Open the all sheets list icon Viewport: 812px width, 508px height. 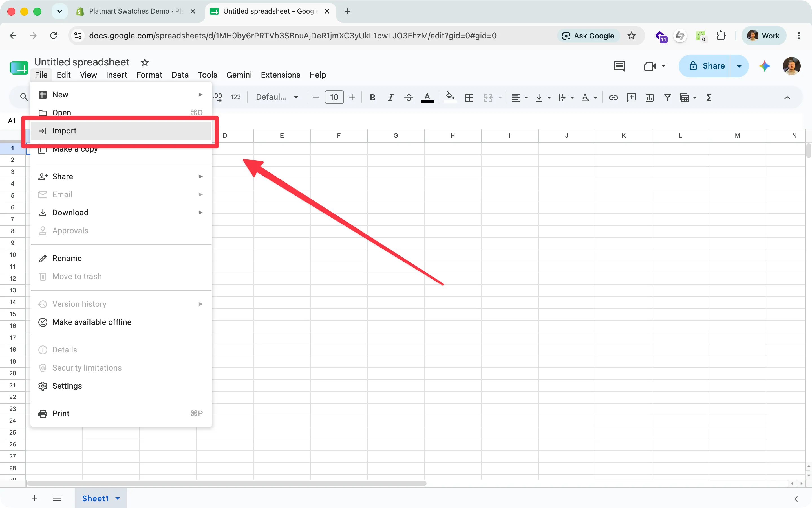coord(57,498)
